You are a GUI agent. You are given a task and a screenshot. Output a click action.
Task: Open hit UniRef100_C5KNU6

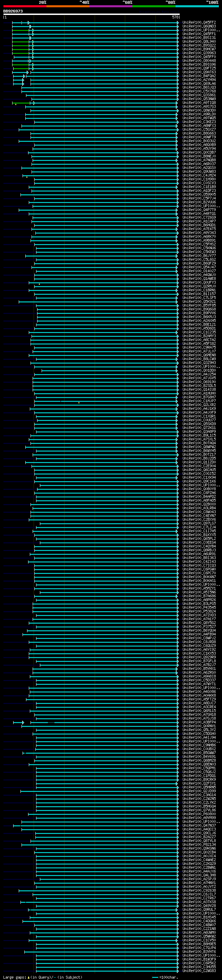click(199, 248)
